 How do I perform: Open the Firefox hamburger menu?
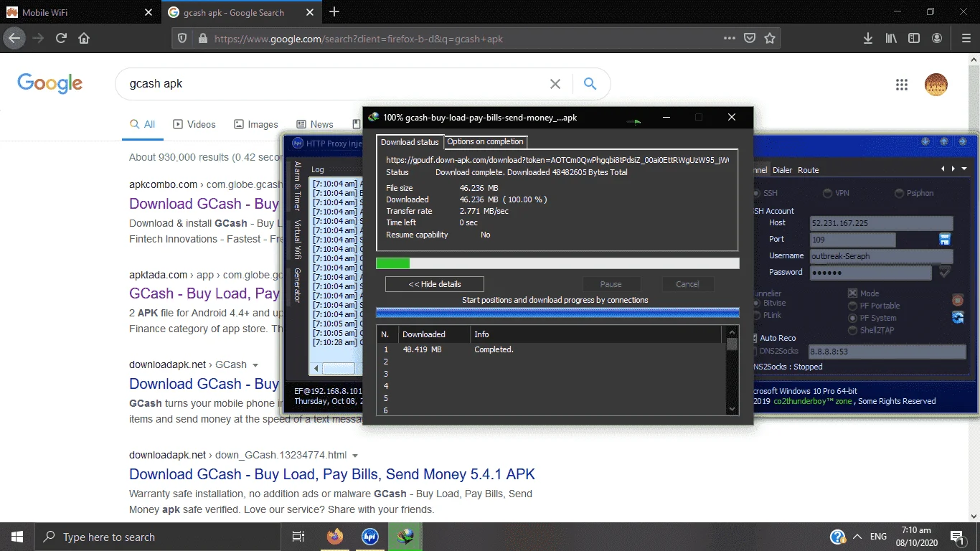coord(966,39)
